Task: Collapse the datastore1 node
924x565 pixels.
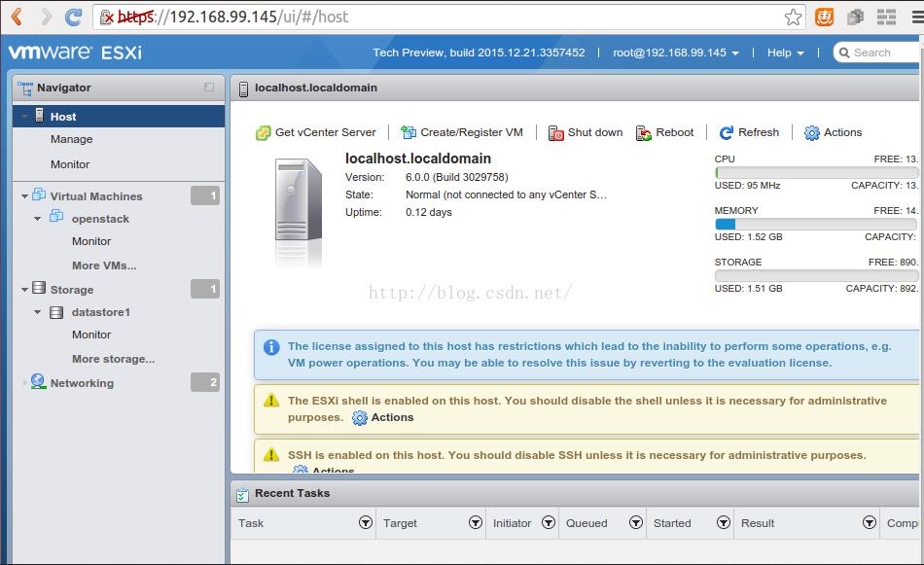Action: pyautogui.click(x=38, y=311)
